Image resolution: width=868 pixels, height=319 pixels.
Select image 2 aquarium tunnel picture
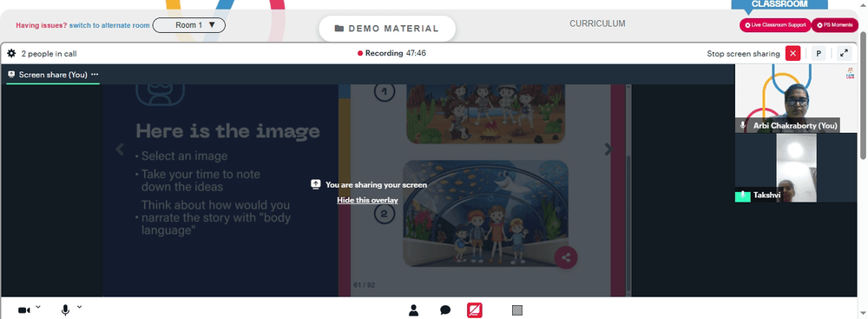coord(485,214)
